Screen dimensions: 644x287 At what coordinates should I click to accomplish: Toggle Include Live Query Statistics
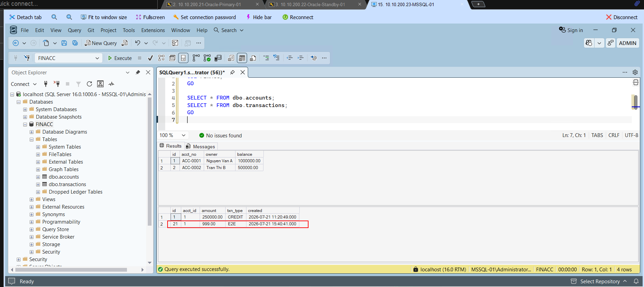click(207, 58)
